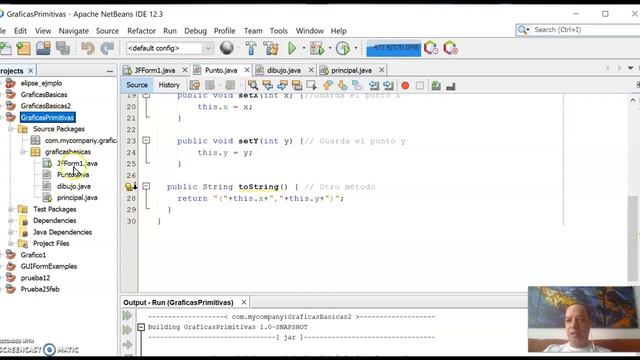Click the New Project toolbar icon
Viewport: 640px width, 360px height.
tap(23, 48)
